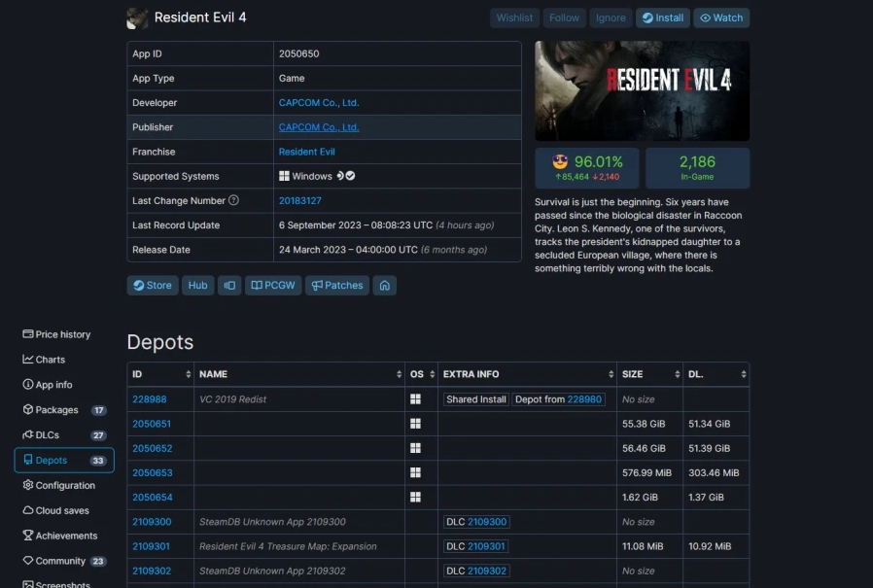Screen dimensions: 873x588
Task: Sort depots by NAME column
Action: click(299, 374)
